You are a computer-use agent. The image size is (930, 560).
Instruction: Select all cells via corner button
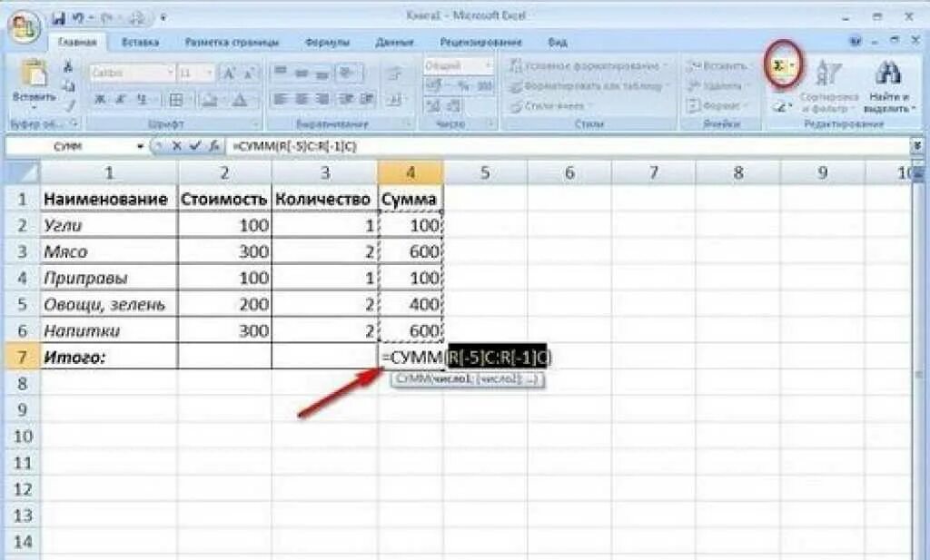22,172
